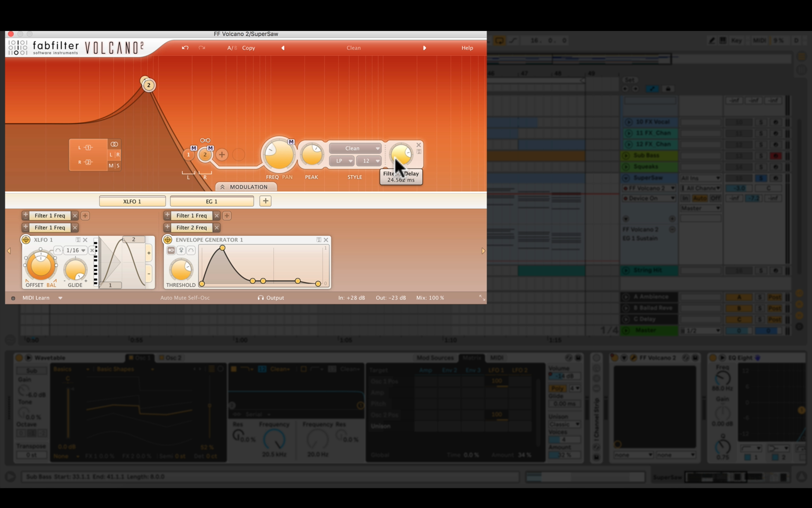Click filter 2 node on the frequency display
This screenshot has width=812, height=508.
click(x=149, y=85)
